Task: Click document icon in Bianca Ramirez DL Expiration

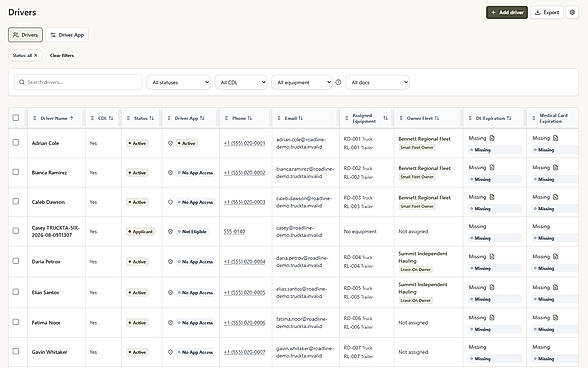Action: coord(492,167)
